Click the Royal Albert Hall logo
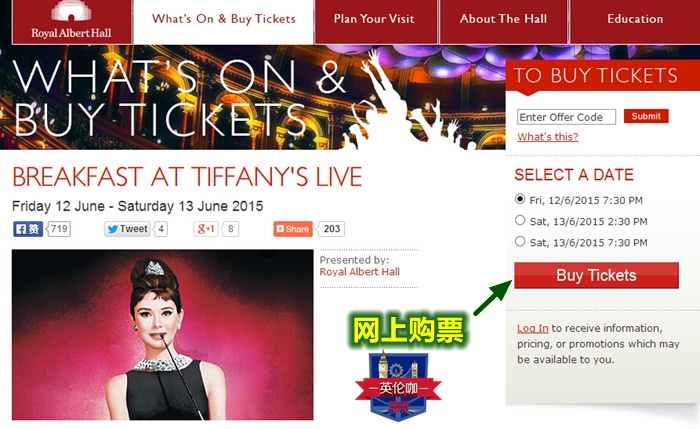Screen dimensions: 700x429 [x=71, y=21]
